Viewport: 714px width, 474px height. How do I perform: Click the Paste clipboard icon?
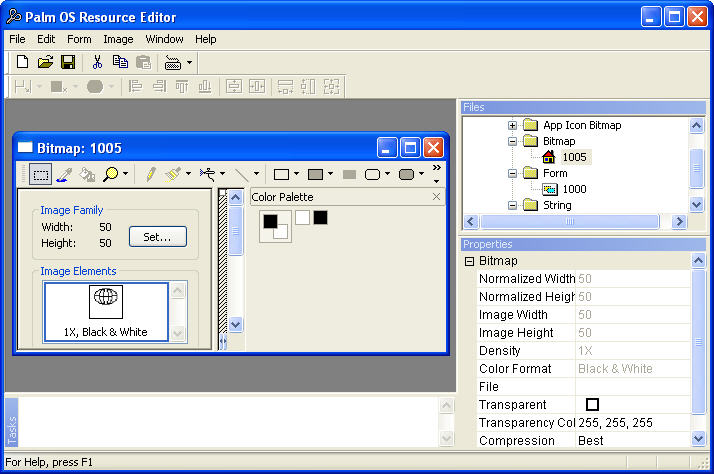click(143, 61)
